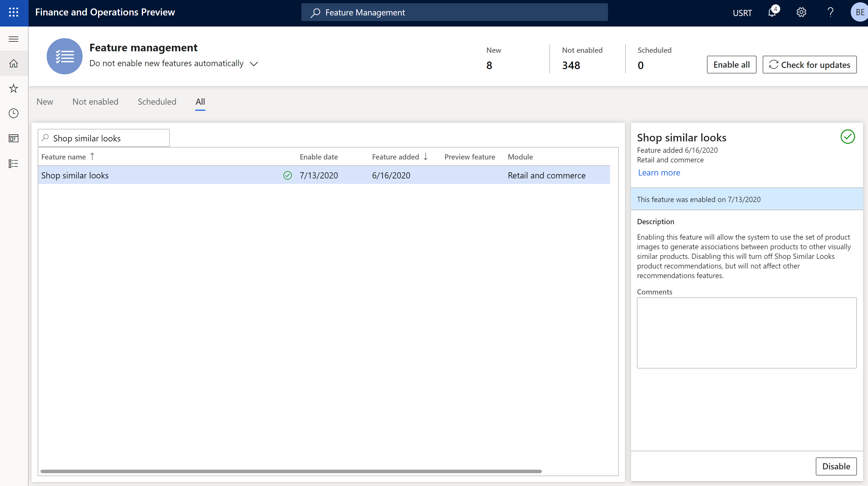Click the help question mark icon
The height and width of the screenshot is (486, 868).
[x=830, y=12]
